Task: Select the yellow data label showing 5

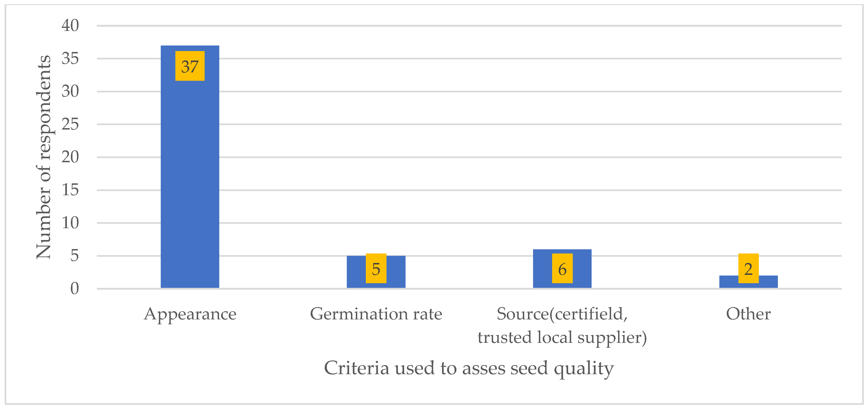Action: click(376, 268)
